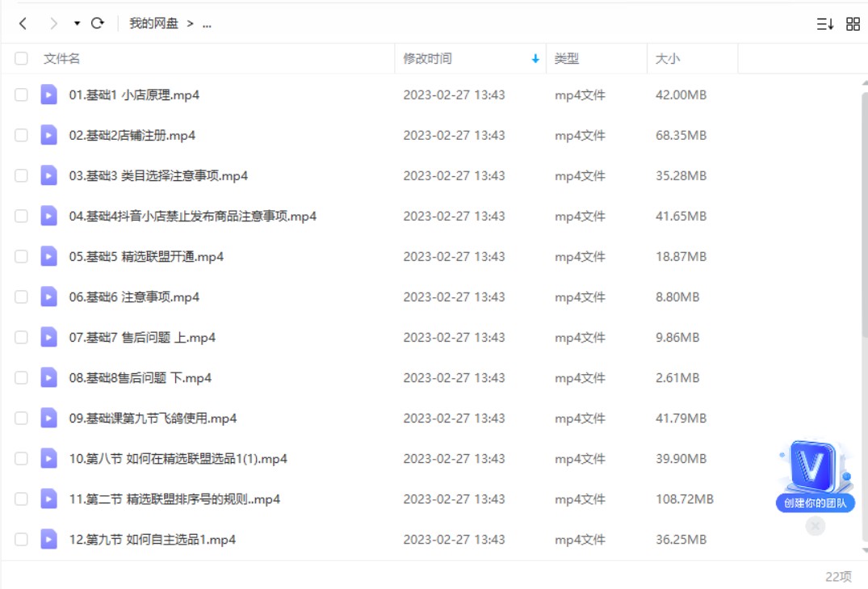The width and height of the screenshot is (868, 589).
Task: Select checkbox for 02.基础2店铺注册.mp4
Action: [21, 135]
